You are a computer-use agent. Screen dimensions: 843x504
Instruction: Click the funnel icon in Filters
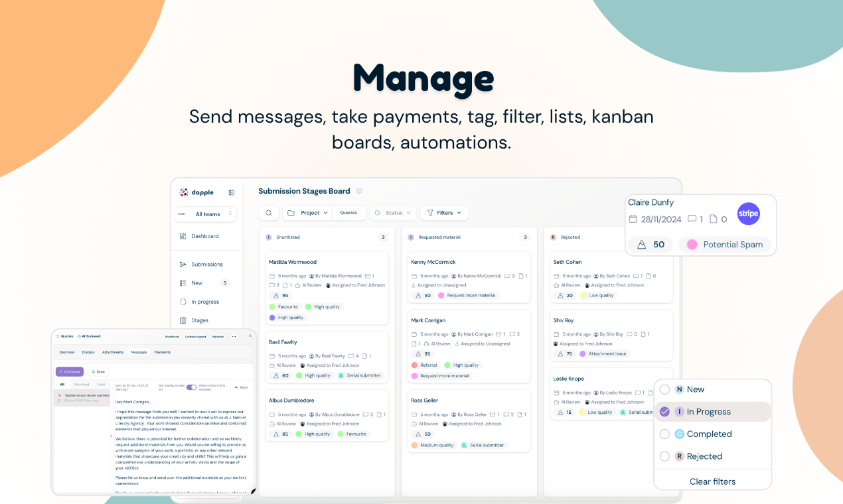(430, 213)
